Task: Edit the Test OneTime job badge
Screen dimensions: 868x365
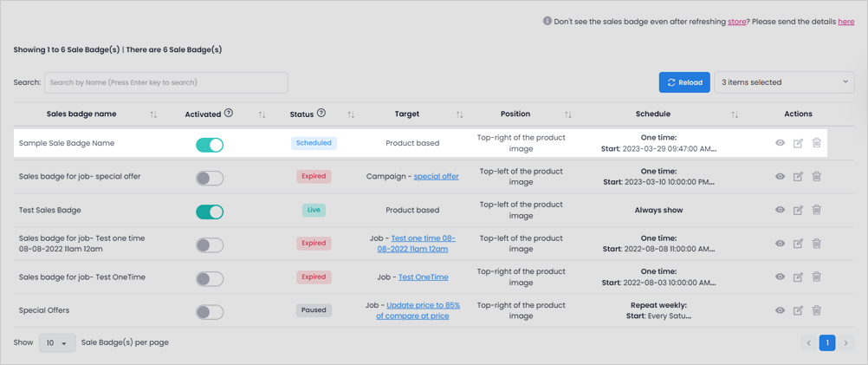Action: (x=798, y=277)
